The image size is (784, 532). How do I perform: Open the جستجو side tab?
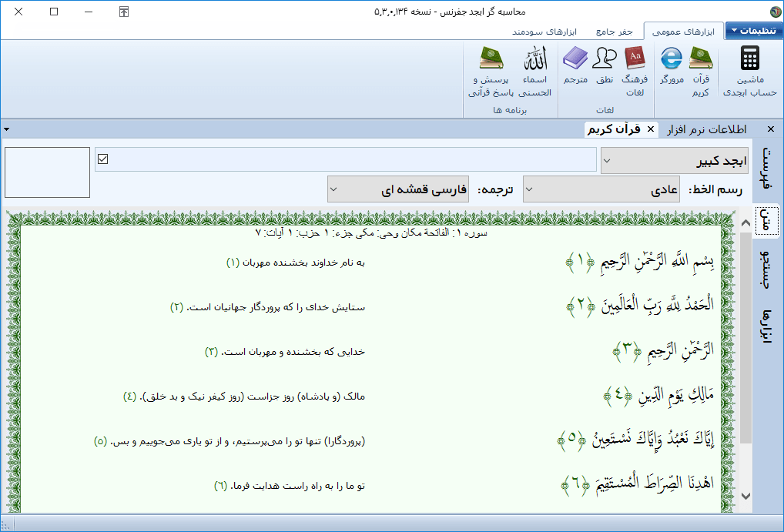point(766,269)
